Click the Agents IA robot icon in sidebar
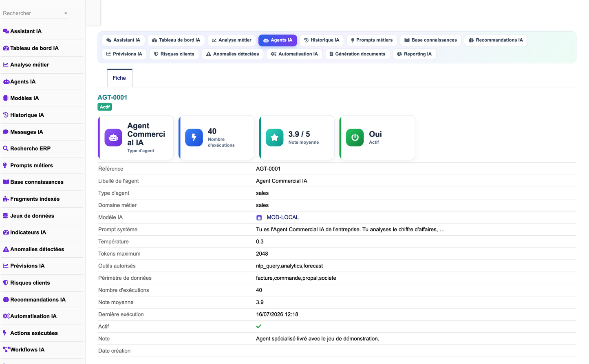This screenshot has height=364, width=589. [6, 81]
